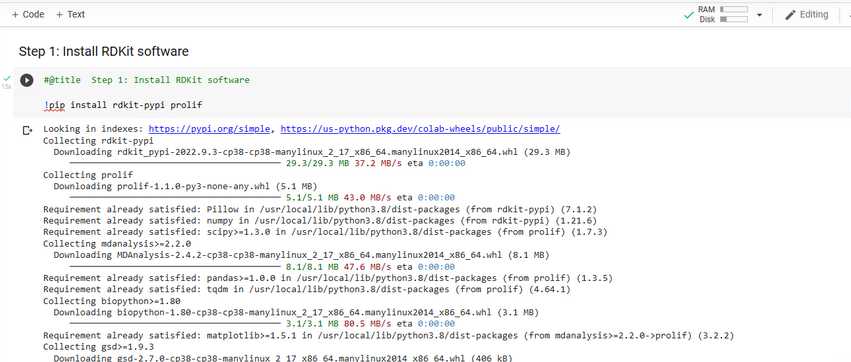Open the RAM and Disk resource indicator

pos(722,14)
